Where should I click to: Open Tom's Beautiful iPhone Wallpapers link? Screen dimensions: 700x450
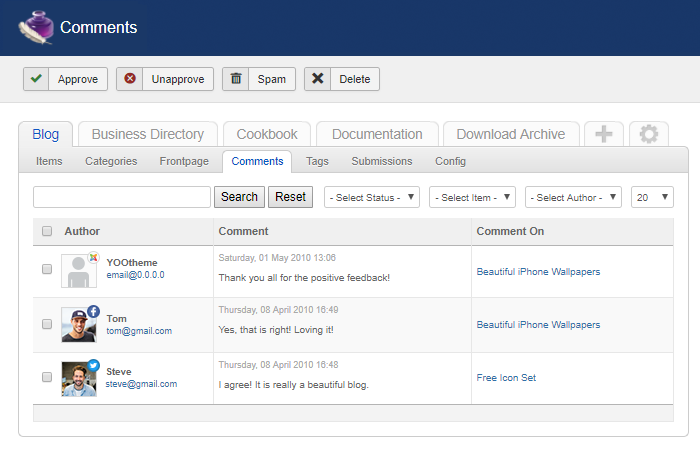pyautogui.click(x=538, y=325)
